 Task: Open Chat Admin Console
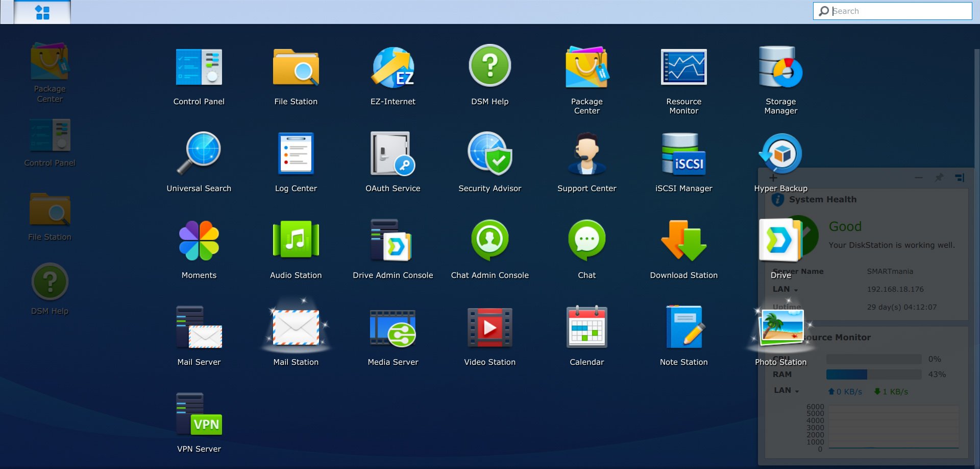[490, 240]
